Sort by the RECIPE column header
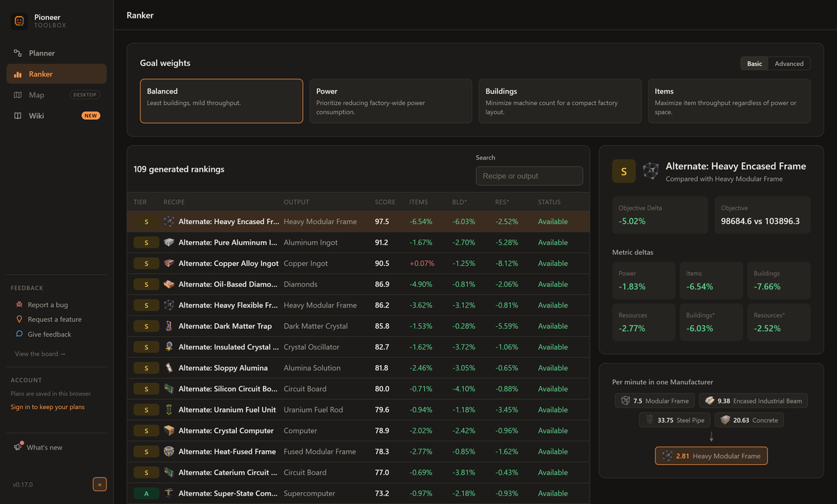The image size is (837, 504). pyautogui.click(x=174, y=202)
